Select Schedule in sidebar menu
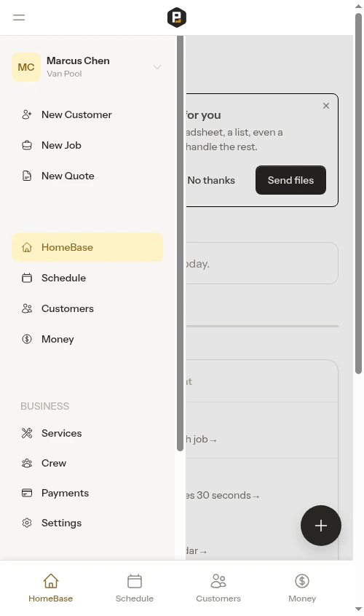This screenshot has height=616, width=364. click(87, 278)
